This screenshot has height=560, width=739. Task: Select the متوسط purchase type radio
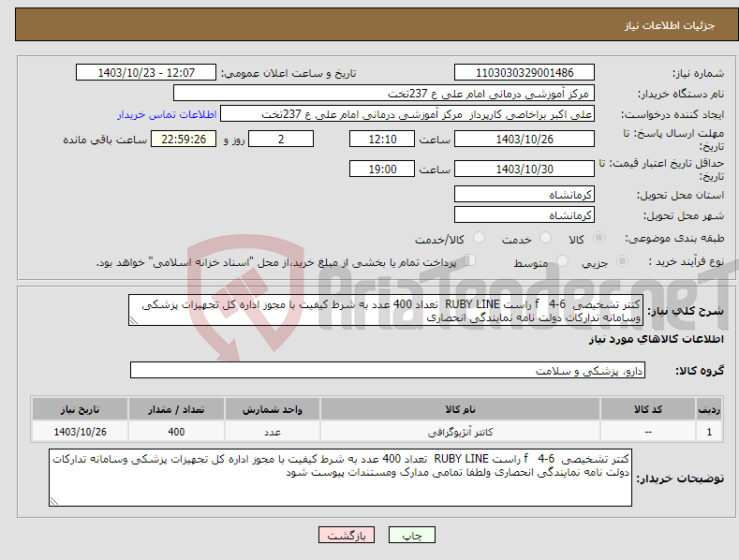pos(562,260)
